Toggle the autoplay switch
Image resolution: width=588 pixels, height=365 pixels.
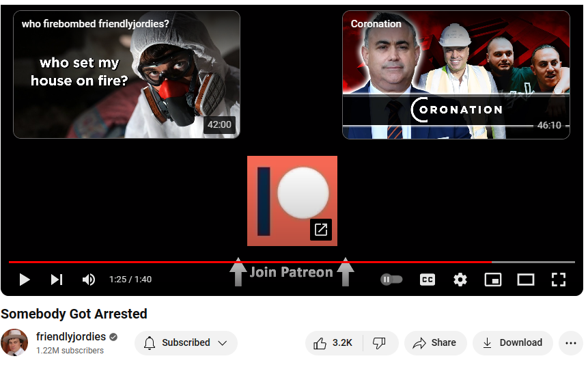(391, 280)
